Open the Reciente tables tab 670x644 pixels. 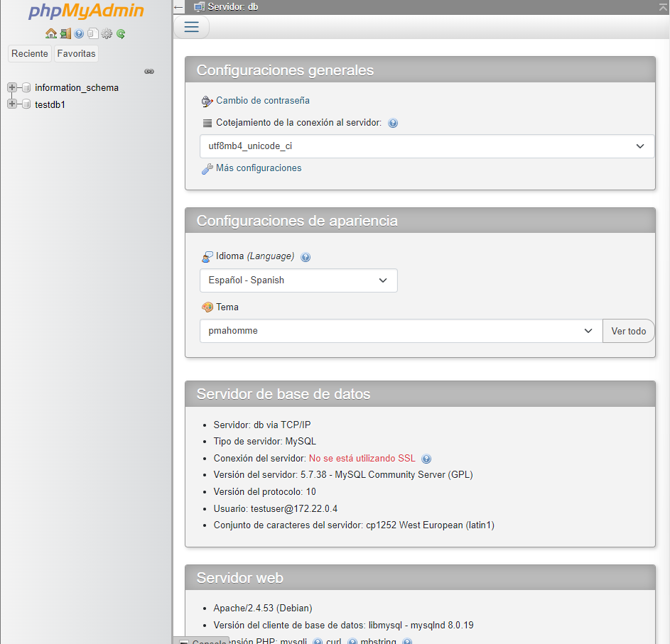click(30, 53)
